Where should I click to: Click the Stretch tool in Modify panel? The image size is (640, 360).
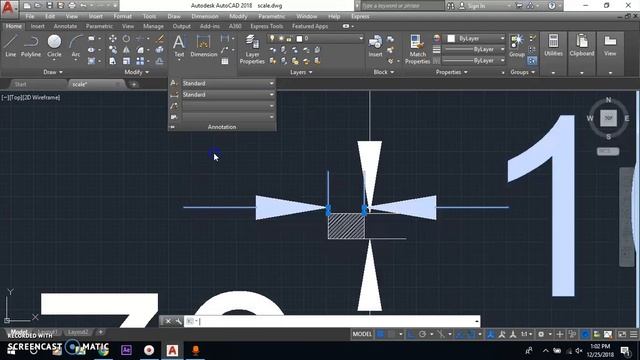[x=113, y=61]
